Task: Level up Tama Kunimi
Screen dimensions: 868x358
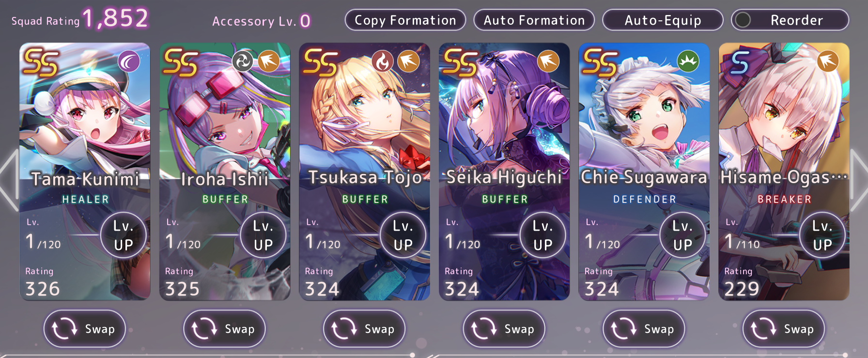Action: (124, 235)
